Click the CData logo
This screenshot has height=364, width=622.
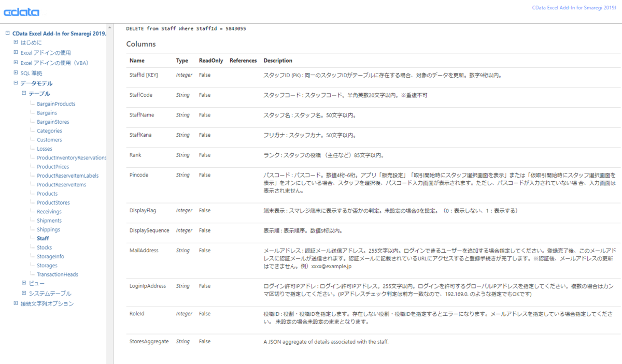tap(21, 12)
